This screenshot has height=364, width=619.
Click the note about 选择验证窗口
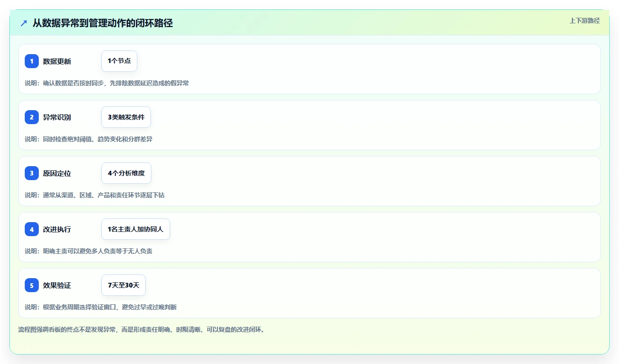point(101,307)
